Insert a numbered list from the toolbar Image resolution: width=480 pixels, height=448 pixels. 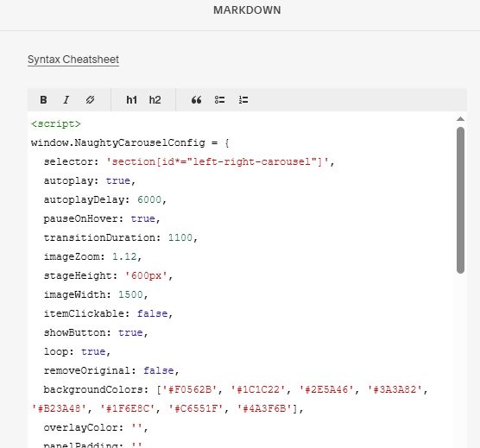(x=243, y=100)
